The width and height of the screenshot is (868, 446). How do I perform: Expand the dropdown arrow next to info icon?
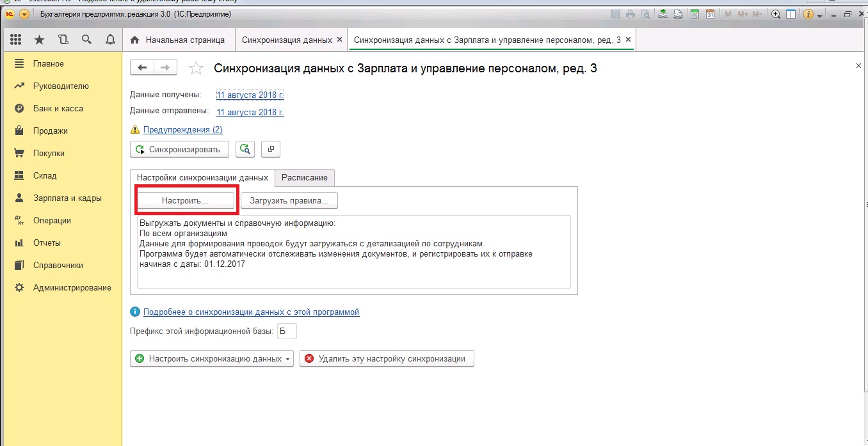pos(819,15)
